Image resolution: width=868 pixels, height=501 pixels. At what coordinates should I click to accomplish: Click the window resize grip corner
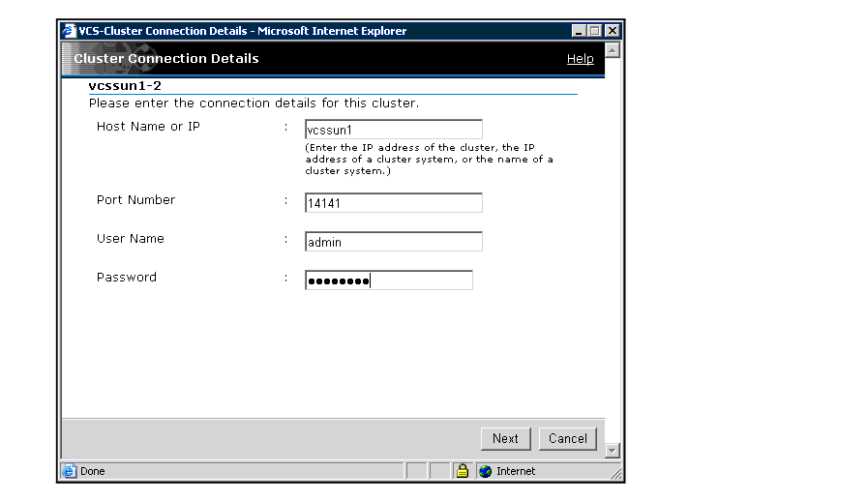(x=615, y=474)
